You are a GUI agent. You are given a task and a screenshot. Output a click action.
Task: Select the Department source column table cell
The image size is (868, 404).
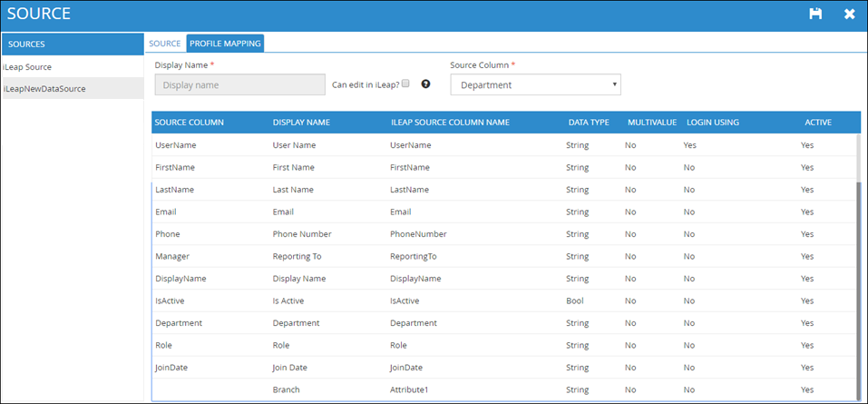click(x=179, y=322)
